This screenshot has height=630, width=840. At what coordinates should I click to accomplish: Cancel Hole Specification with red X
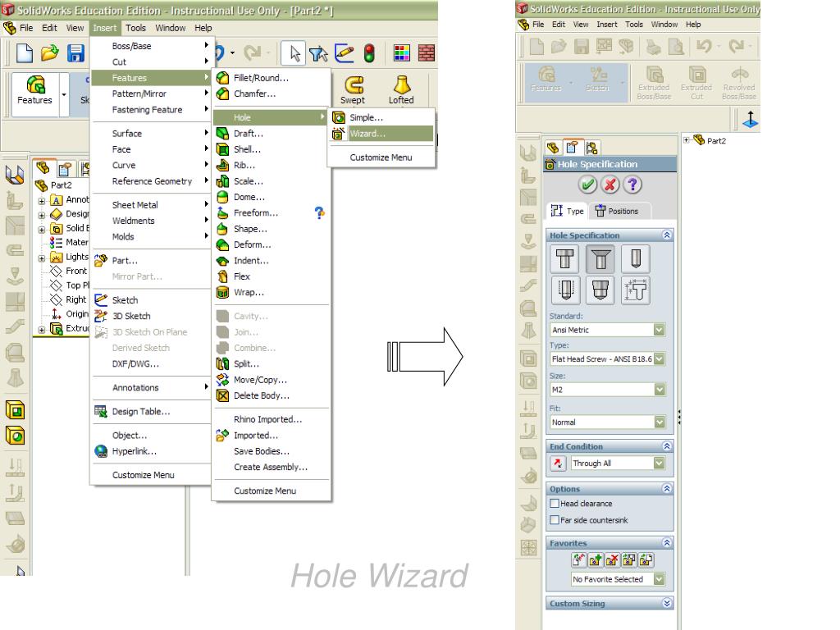[x=610, y=185]
